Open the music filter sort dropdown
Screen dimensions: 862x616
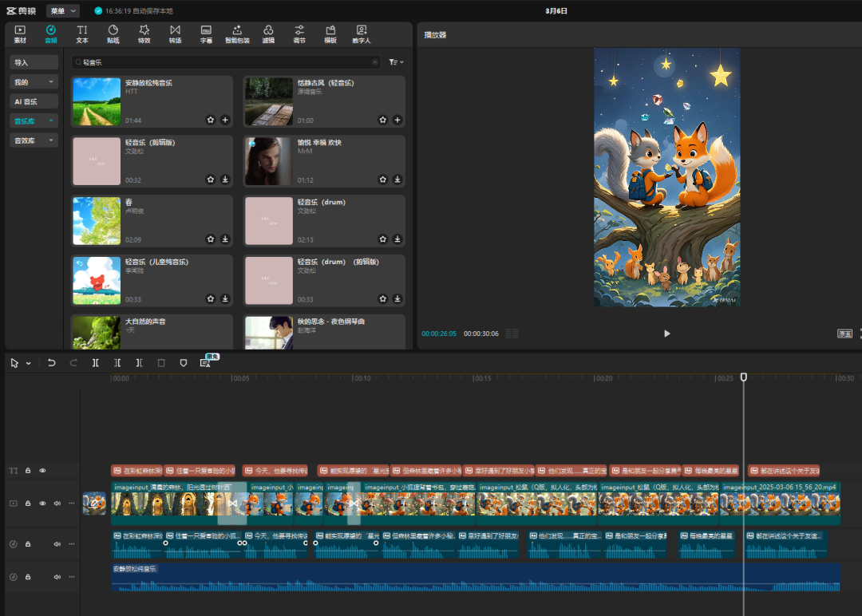[x=397, y=62]
